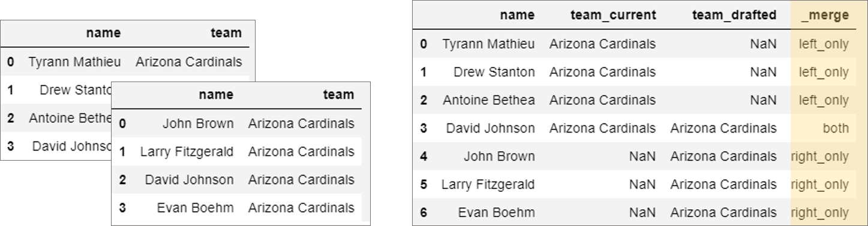Click the _merge column header

pyautogui.click(x=828, y=16)
